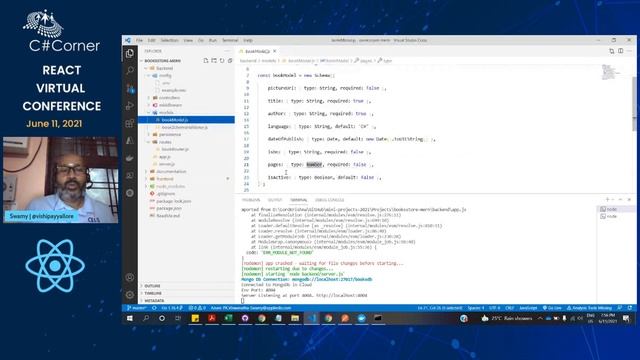Open Run and Debug view
Viewport: 640px width, 360px height.
[x=130, y=106]
